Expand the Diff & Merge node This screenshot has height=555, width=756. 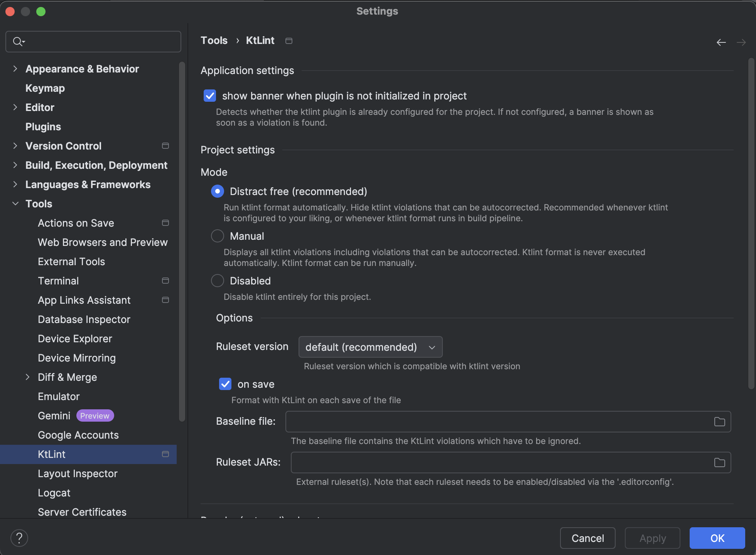pos(28,377)
